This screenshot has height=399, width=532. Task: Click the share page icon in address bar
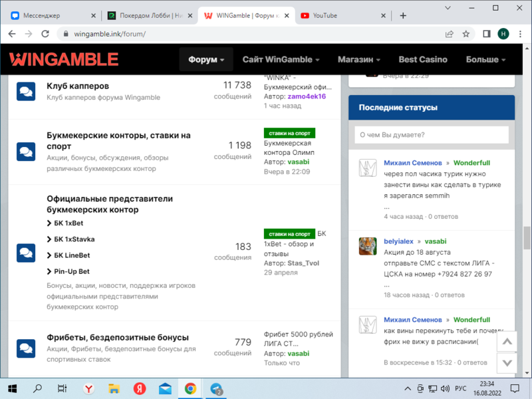coord(450,34)
